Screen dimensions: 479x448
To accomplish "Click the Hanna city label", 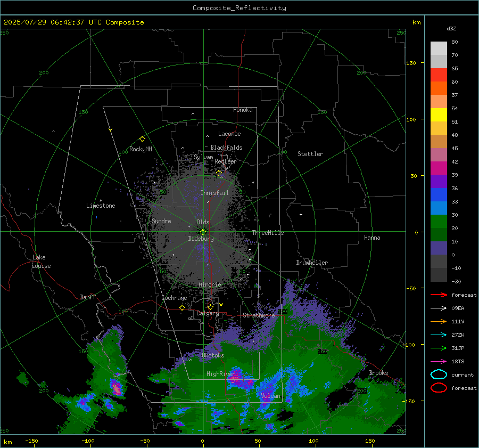I will click(x=372, y=238).
